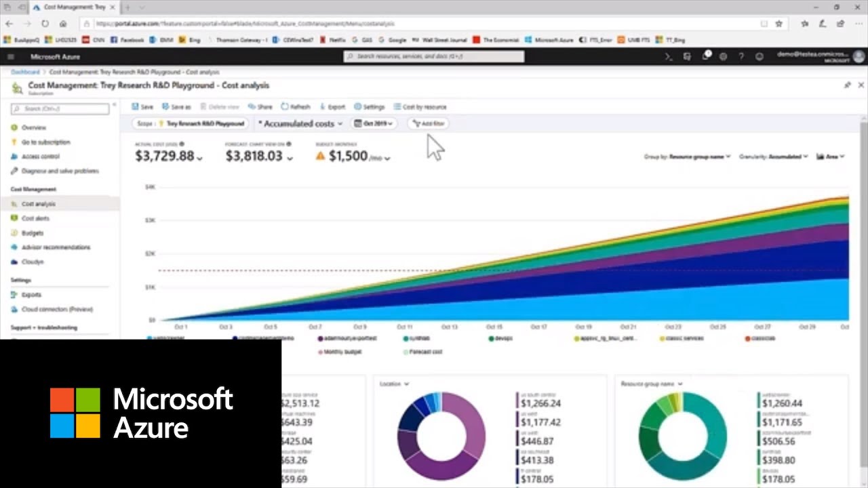
Task: Click the Wall Street Journal bookmark
Action: 440,40
